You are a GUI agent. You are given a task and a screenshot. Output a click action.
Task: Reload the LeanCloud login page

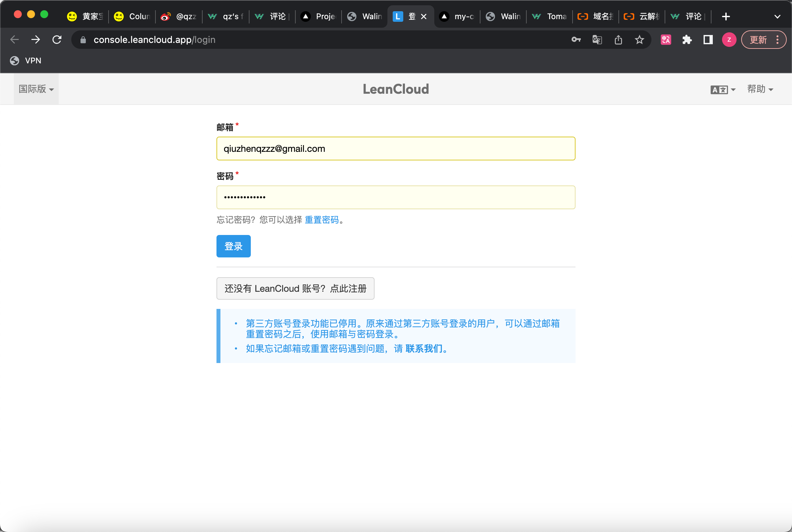pos(57,40)
